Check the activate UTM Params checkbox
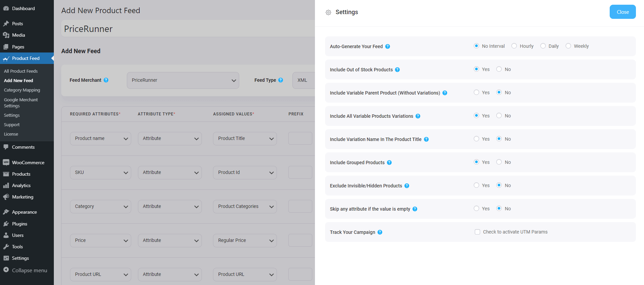Screen dimensions: 644x285 point(477,232)
